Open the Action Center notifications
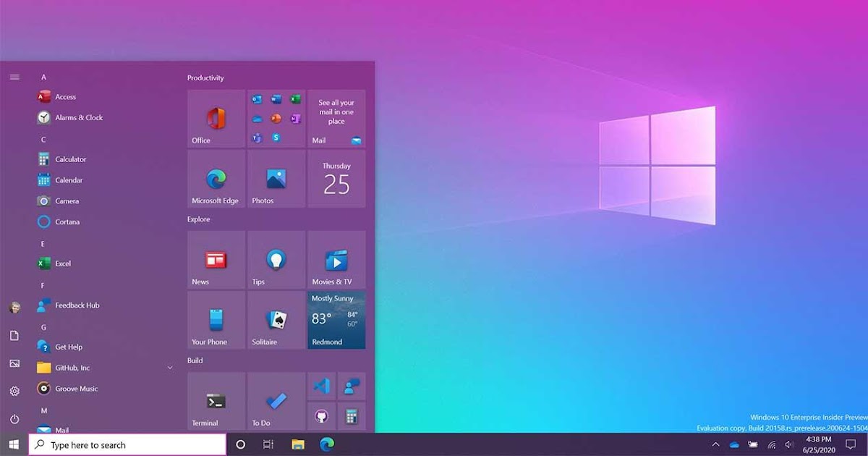The height and width of the screenshot is (456, 868). coord(851,444)
